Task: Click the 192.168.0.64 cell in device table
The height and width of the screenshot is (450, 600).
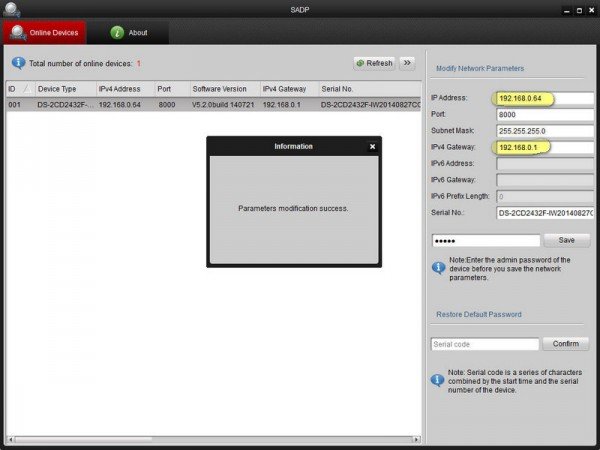Action: coord(119,104)
